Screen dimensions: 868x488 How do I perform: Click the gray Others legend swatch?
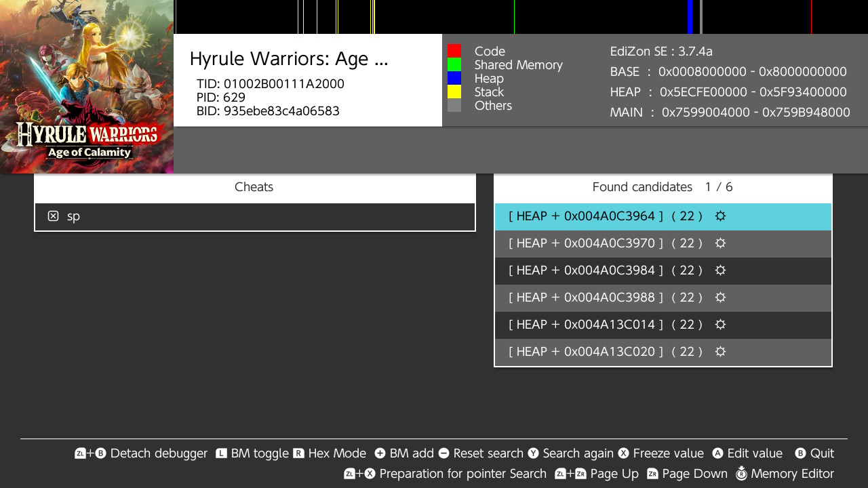(454, 105)
